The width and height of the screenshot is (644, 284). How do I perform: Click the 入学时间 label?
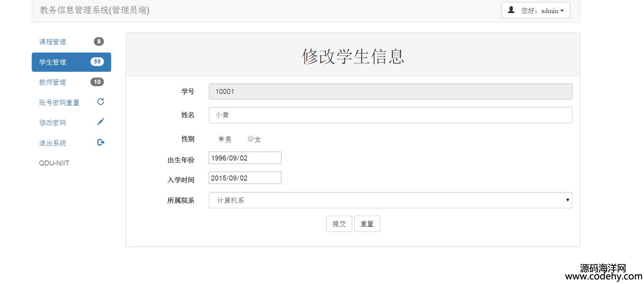point(181,180)
